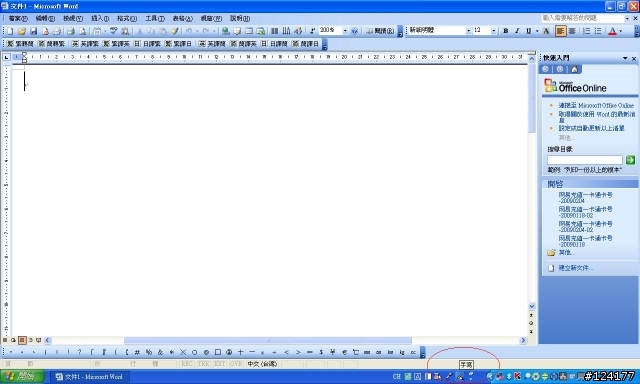
Task: Open 建立新文件 link in task pane
Action: (x=576, y=268)
